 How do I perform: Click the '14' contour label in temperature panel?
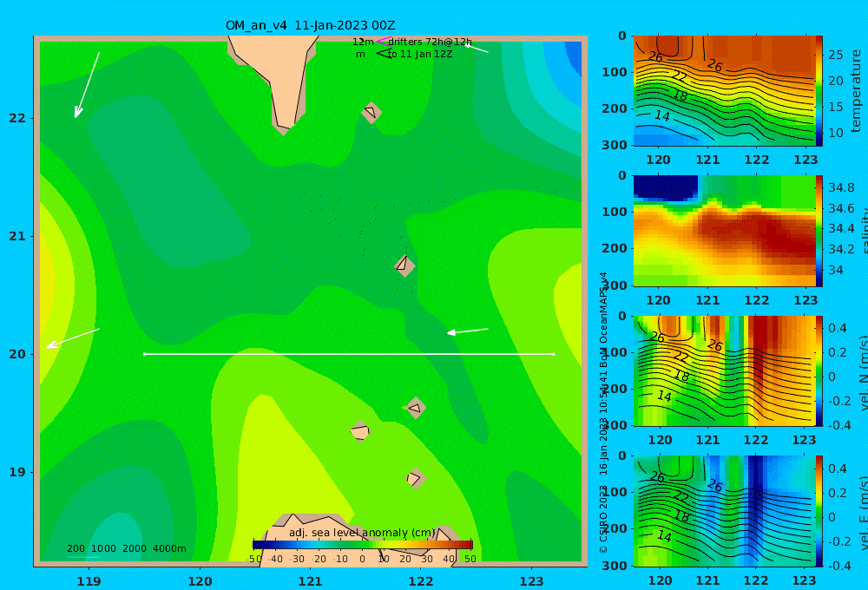pyautogui.click(x=662, y=115)
